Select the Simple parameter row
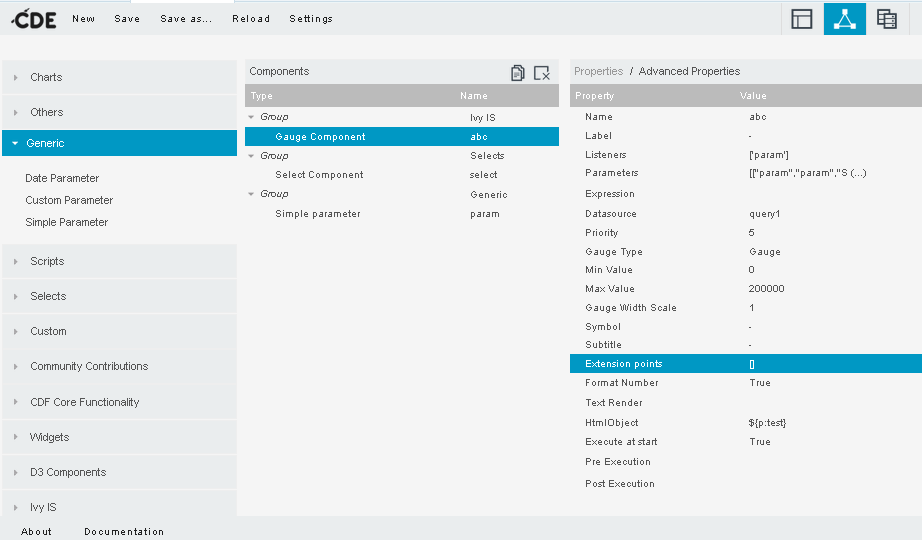 (402, 214)
